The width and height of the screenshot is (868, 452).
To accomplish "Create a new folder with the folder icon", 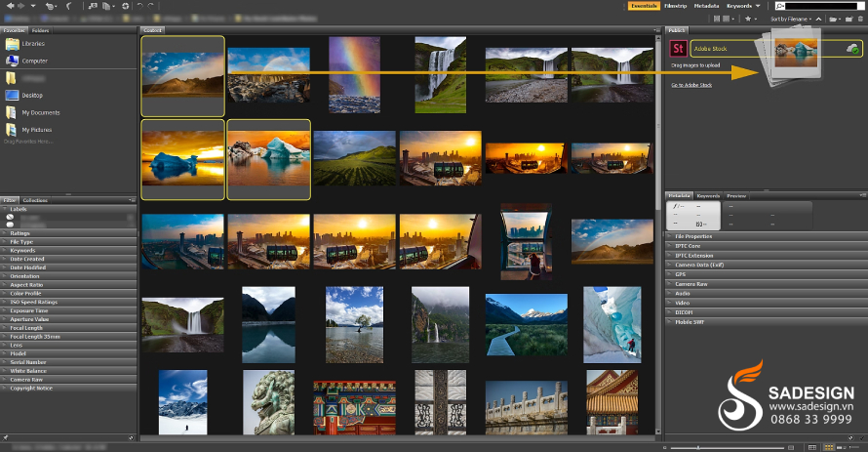I will [849, 19].
